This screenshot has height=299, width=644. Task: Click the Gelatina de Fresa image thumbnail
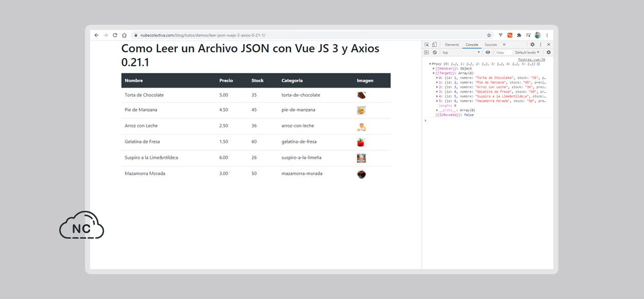(x=361, y=142)
